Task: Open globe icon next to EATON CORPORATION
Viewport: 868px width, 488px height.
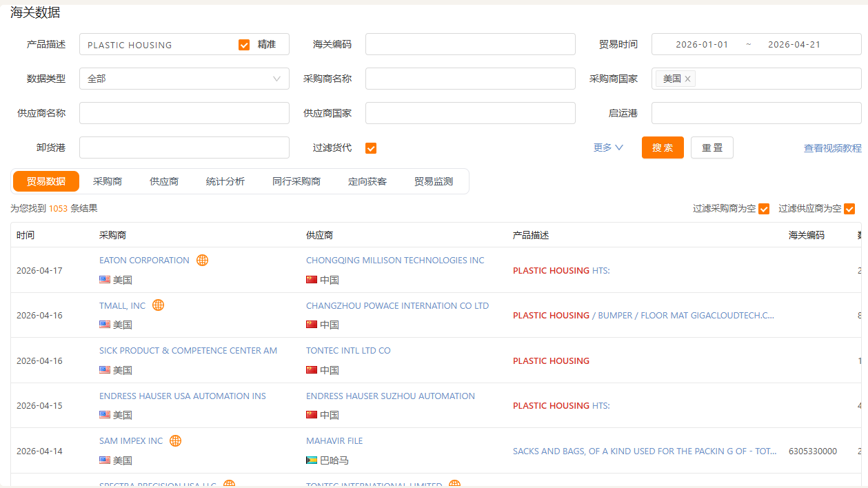Action: pos(202,260)
